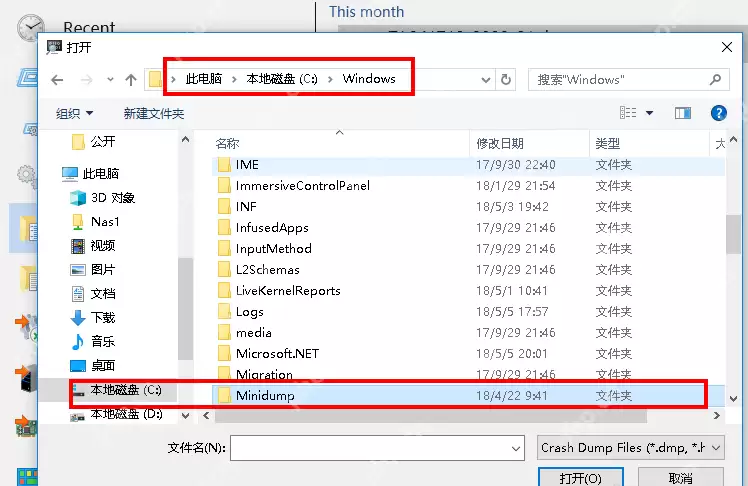Sort by 修改日期 column header
The width and height of the screenshot is (748, 486).
point(500,143)
